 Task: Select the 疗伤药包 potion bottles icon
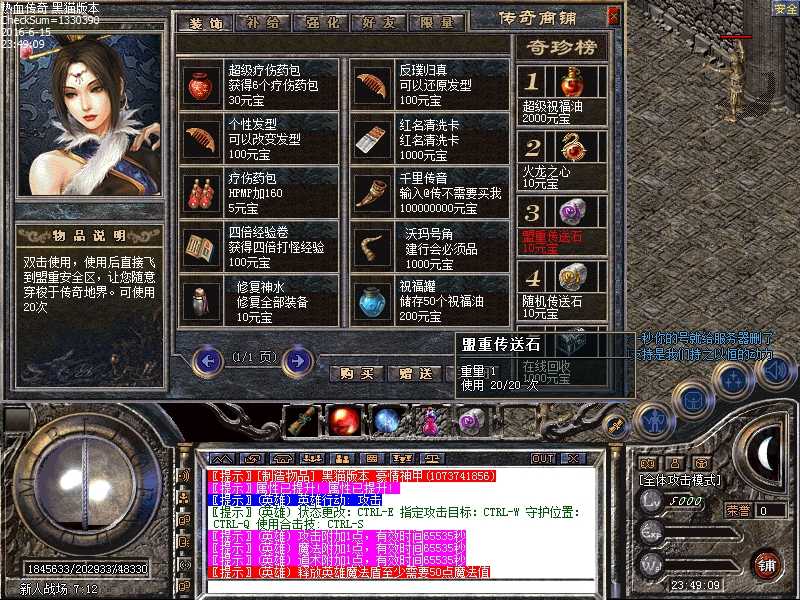coord(201,193)
